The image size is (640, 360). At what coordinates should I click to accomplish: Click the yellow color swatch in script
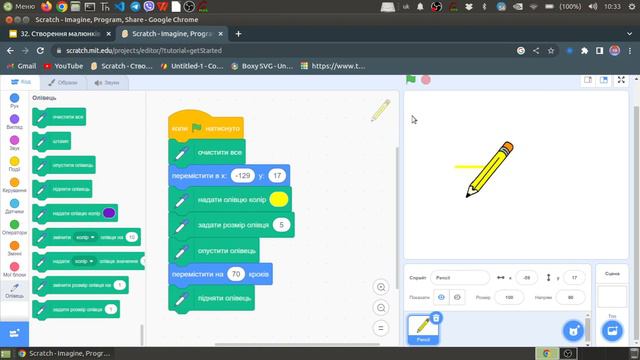click(279, 200)
